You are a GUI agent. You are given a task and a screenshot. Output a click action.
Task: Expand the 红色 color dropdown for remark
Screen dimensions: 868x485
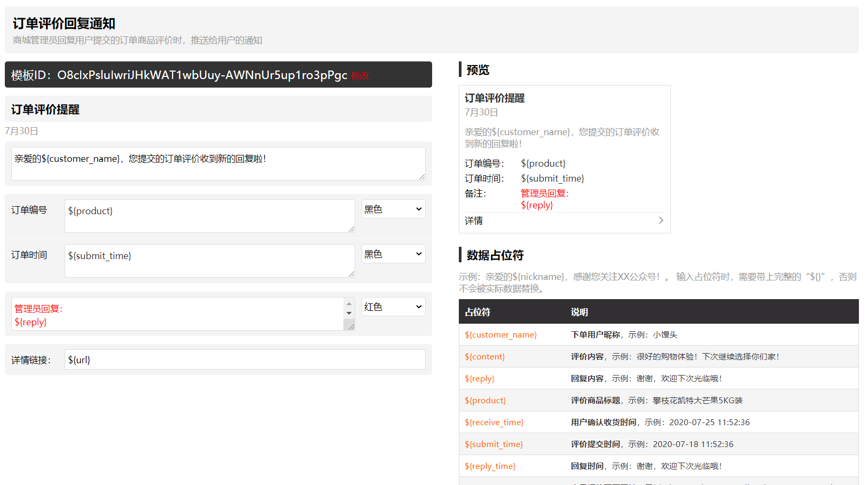point(393,307)
